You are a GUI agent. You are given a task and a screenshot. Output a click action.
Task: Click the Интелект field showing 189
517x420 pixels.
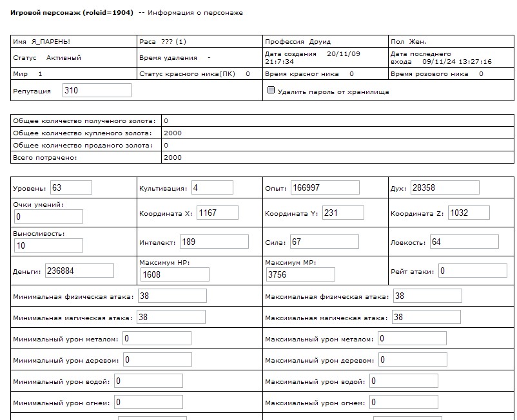[214, 242]
